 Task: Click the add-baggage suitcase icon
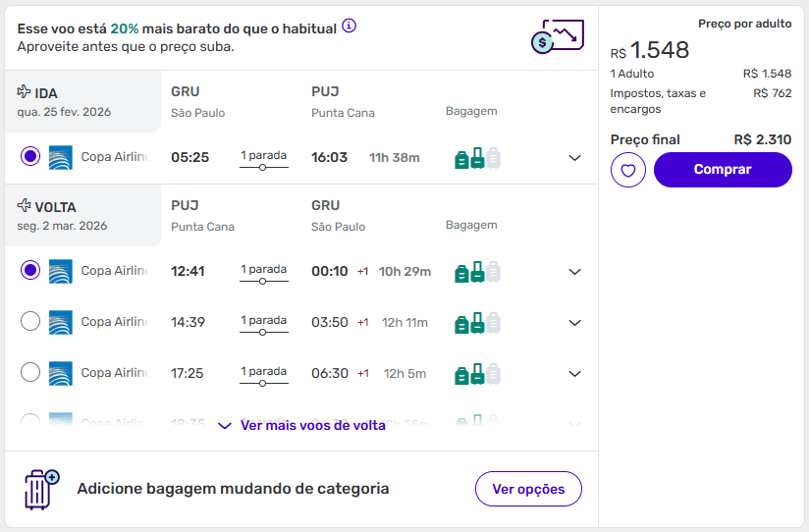(40, 489)
